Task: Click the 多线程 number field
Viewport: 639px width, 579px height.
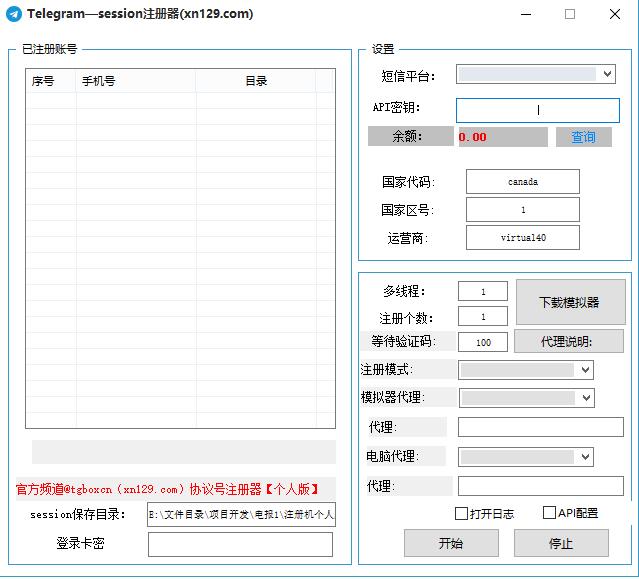Action: pos(483,291)
